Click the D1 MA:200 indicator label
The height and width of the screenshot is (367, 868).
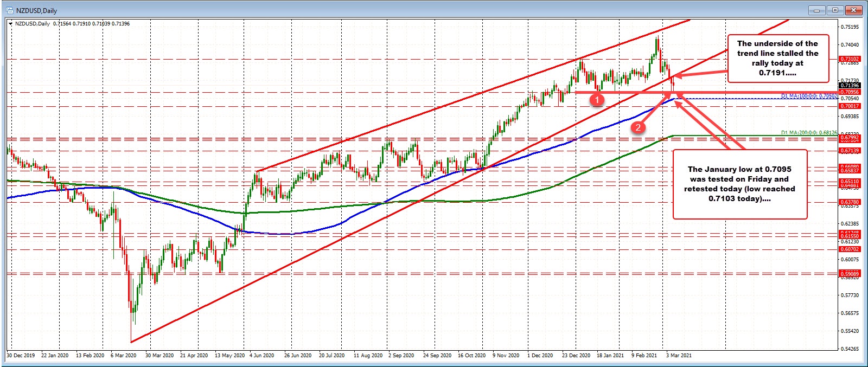809,133
